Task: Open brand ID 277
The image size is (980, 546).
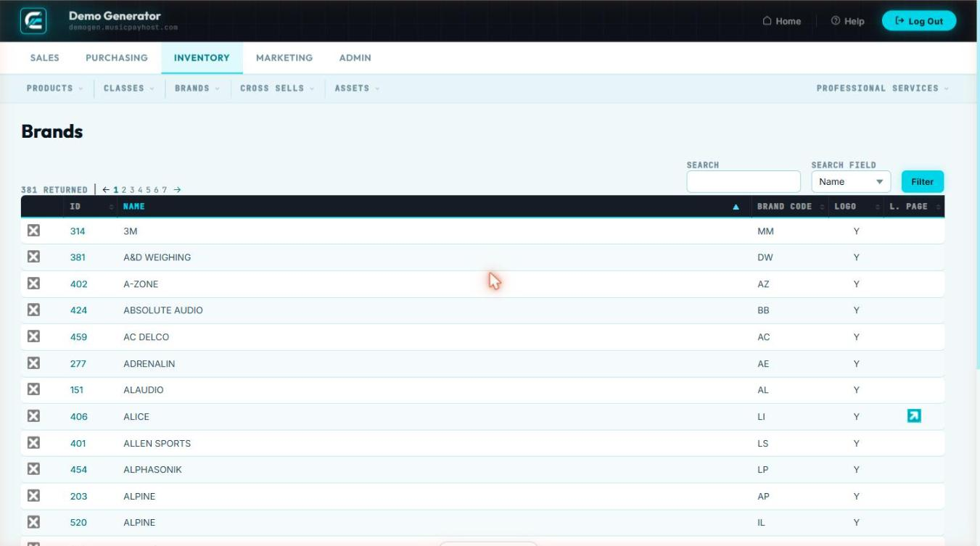Action: tap(78, 363)
